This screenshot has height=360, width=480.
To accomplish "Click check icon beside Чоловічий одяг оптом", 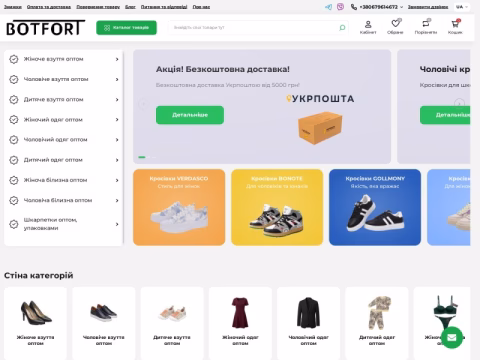I will [14, 140].
